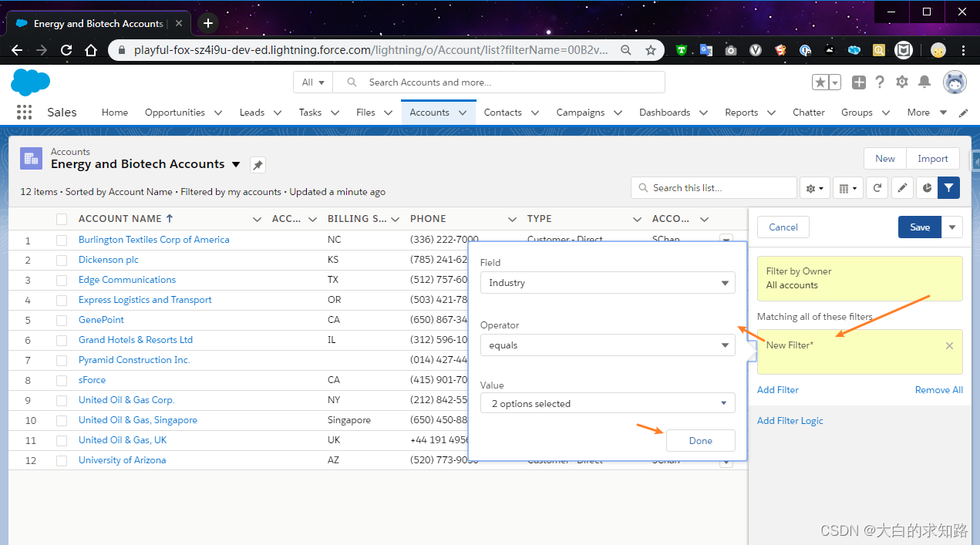Click the Done button in filter popup
980x545 pixels.
coord(700,440)
